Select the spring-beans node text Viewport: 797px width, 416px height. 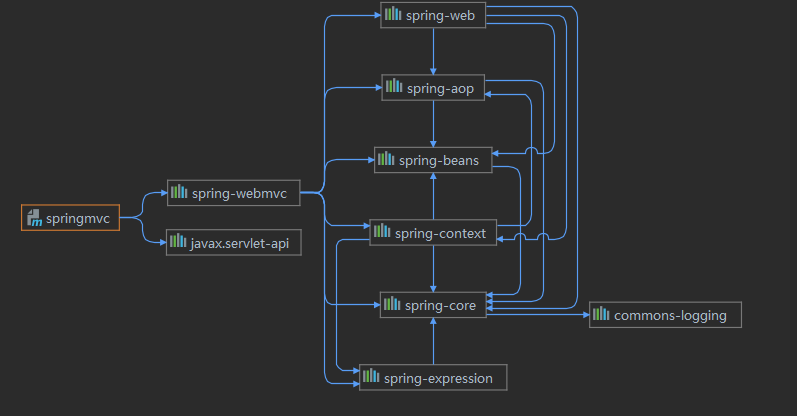tap(439, 160)
